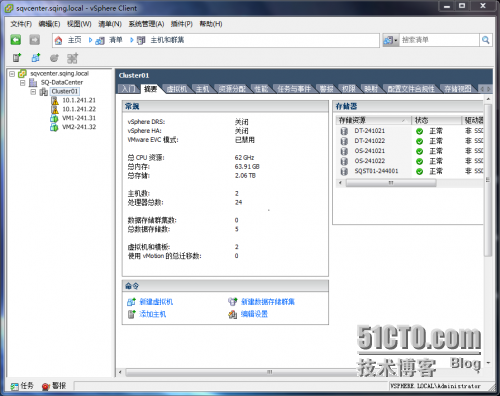
Task: Switch to the 入门 tab
Action: [x=128, y=89]
